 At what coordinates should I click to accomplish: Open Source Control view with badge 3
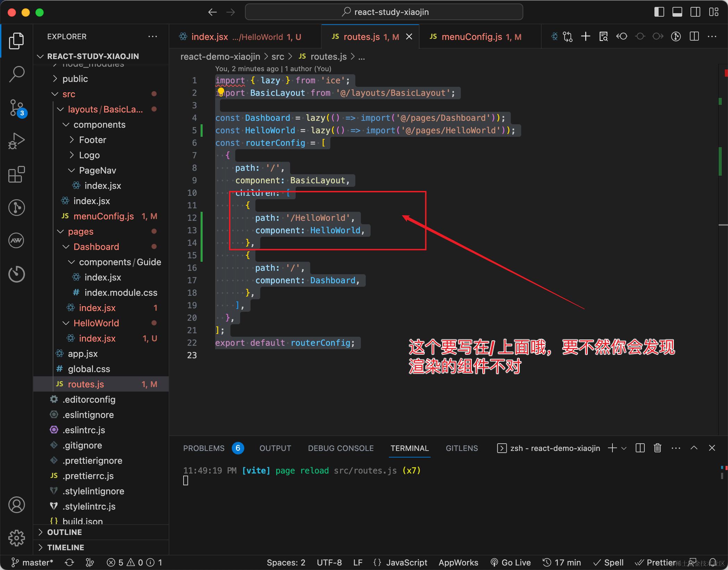pyautogui.click(x=16, y=108)
